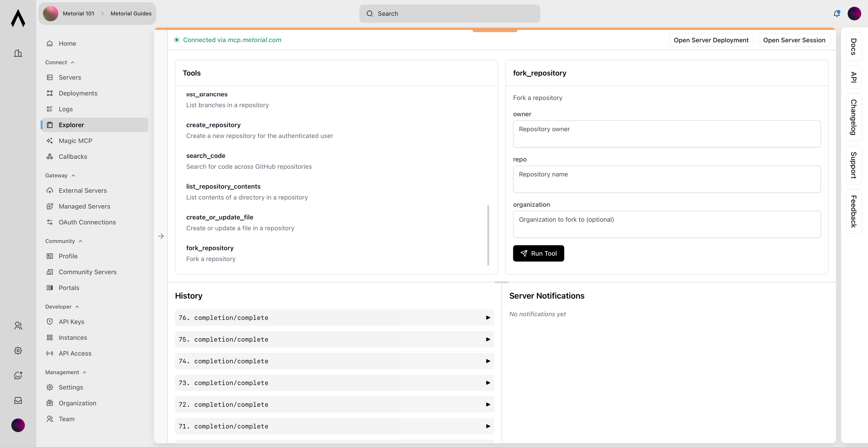Click the Tools list scrollbar

[488, 235]
